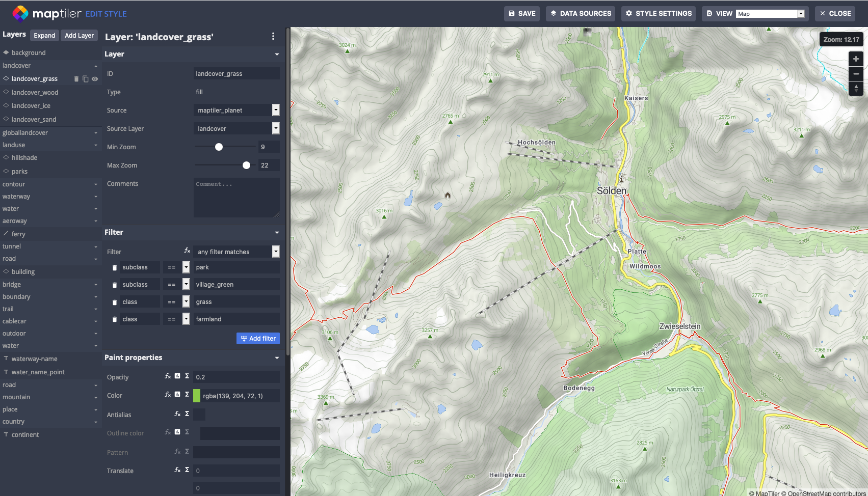Duplicate the landcover_grass layer
Image resolution: width=868 pixels, height=496 pixels.
(86, 79)
